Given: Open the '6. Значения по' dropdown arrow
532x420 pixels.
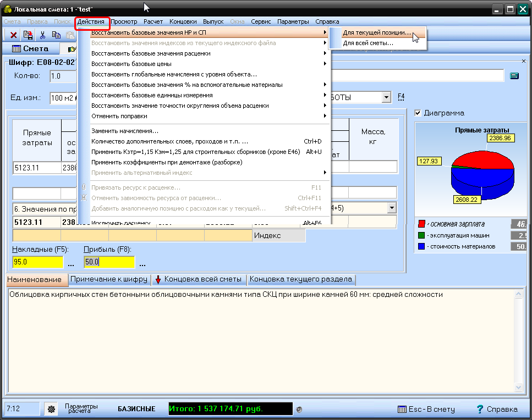Looking at the screenshot, I should point(391,208).
